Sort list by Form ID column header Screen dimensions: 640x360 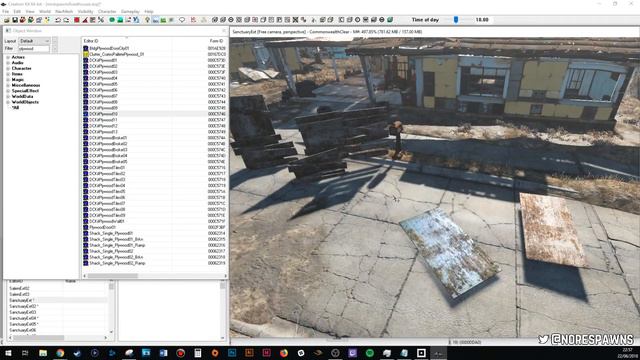(x=216, y=41)
